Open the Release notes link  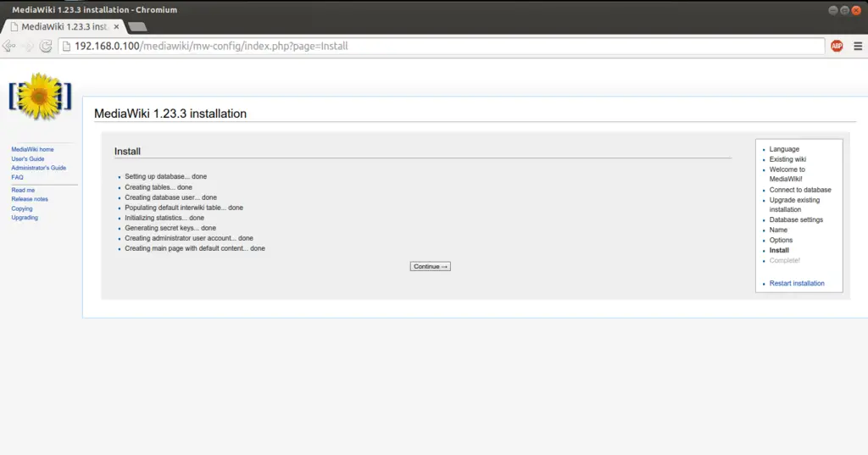pos(30,199)
